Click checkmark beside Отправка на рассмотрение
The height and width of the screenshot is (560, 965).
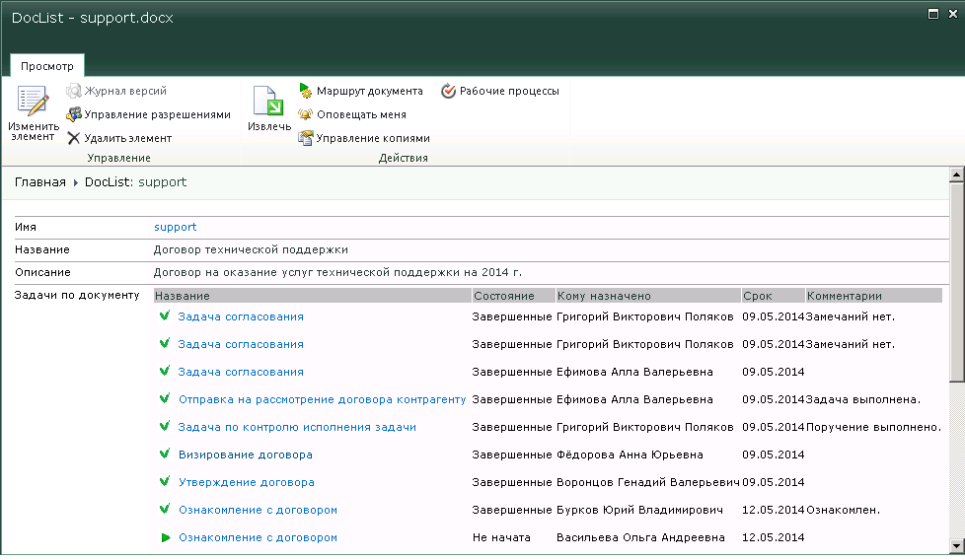coord(165,398)
